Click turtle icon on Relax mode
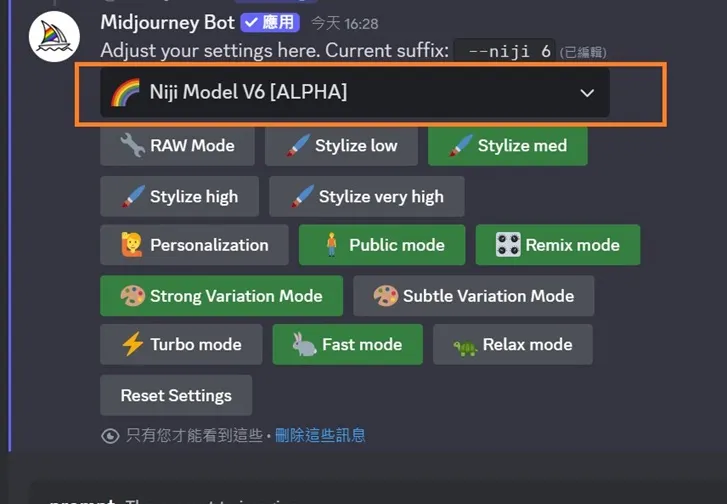 point(466,348)
